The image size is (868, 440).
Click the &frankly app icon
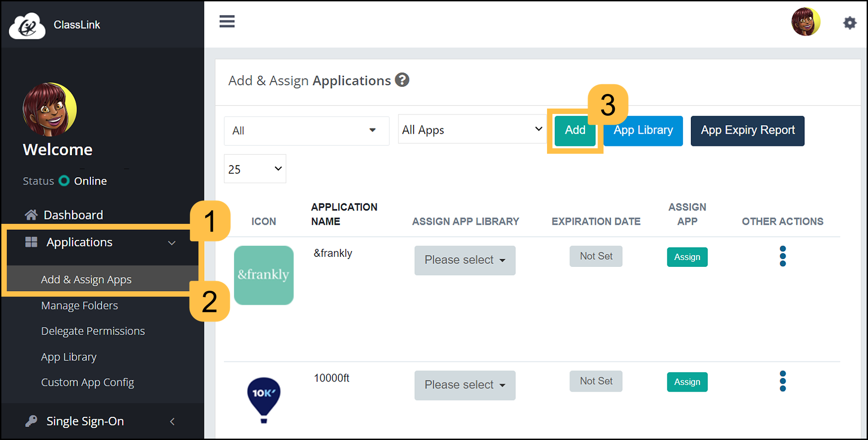point(264,275)
